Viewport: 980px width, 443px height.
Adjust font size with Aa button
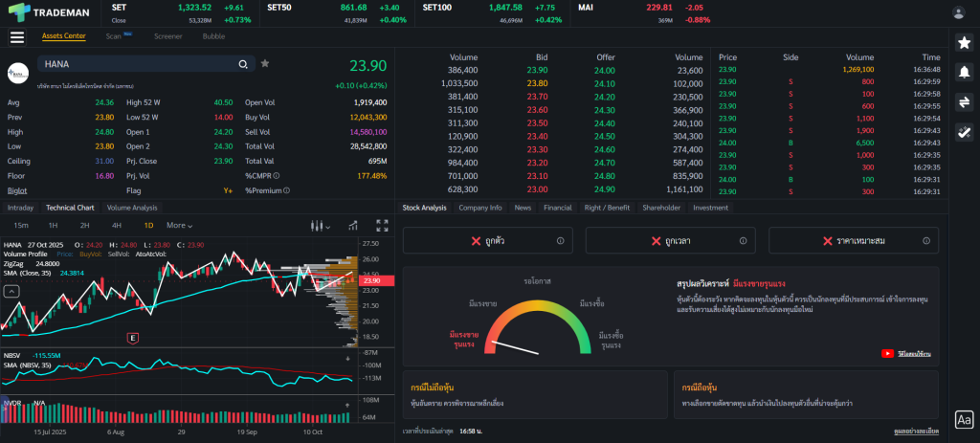(964, 419)
